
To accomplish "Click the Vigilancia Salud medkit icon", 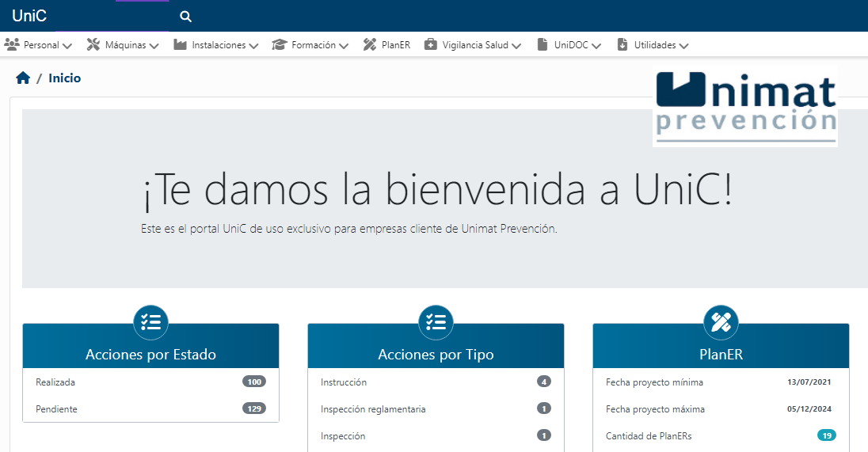I will click(x=431, y=44).
